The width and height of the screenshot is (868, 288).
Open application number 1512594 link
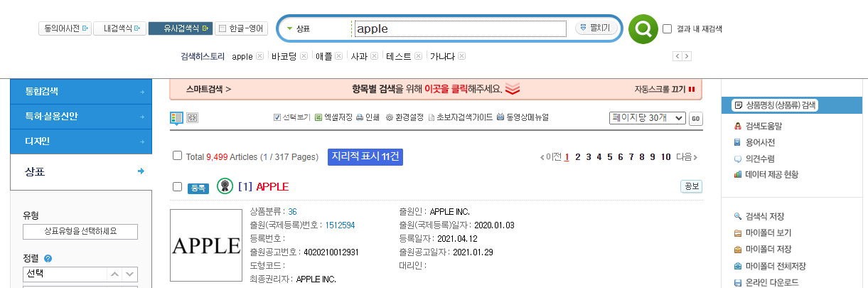[340, 225]
